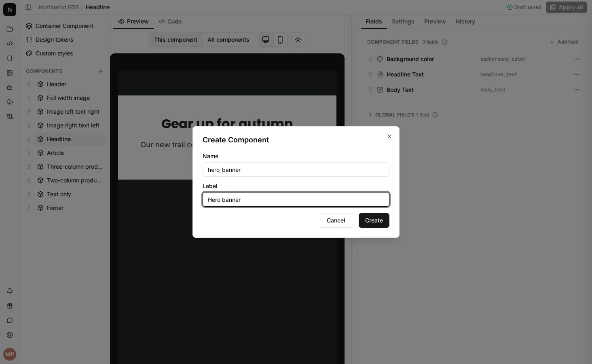Open the gift icon in left rail
The height and width of the screenshot is (364, 592).
pyautogui.click(x=10, y=306)
